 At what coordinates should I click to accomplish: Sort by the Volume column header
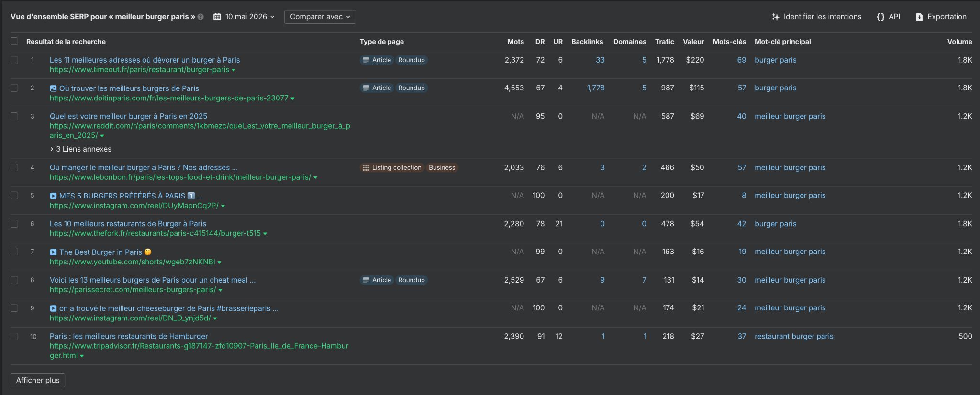[x=959, y=42]
